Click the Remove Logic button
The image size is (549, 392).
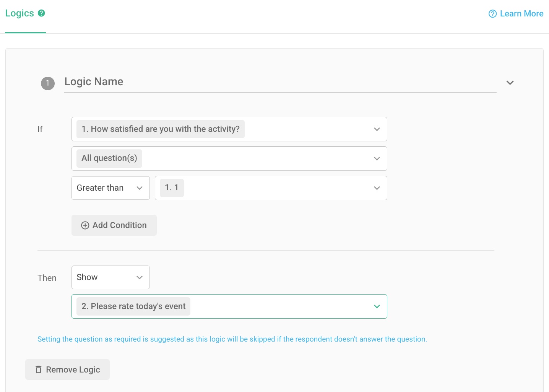point(67,369)
